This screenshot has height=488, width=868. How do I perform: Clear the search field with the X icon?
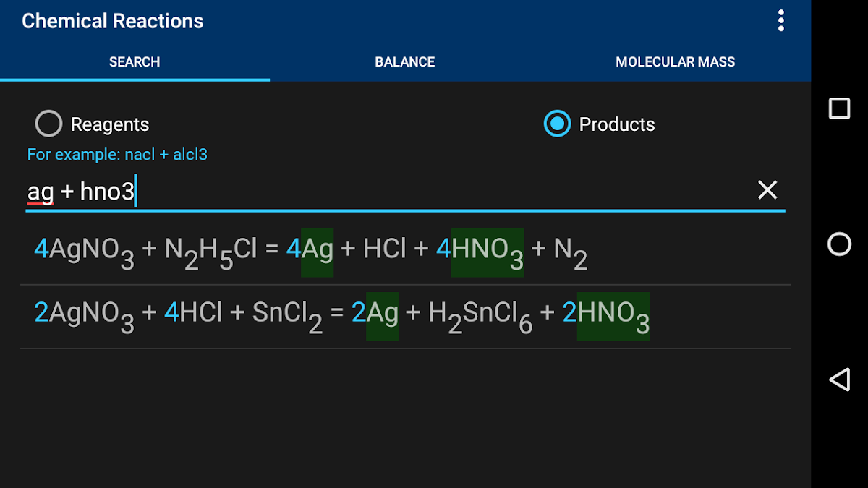click(x=767, y=191)
